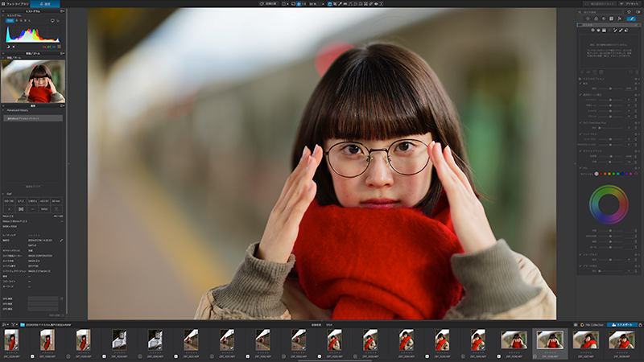Click the folder icon above filmstrip

coord(23,324)
